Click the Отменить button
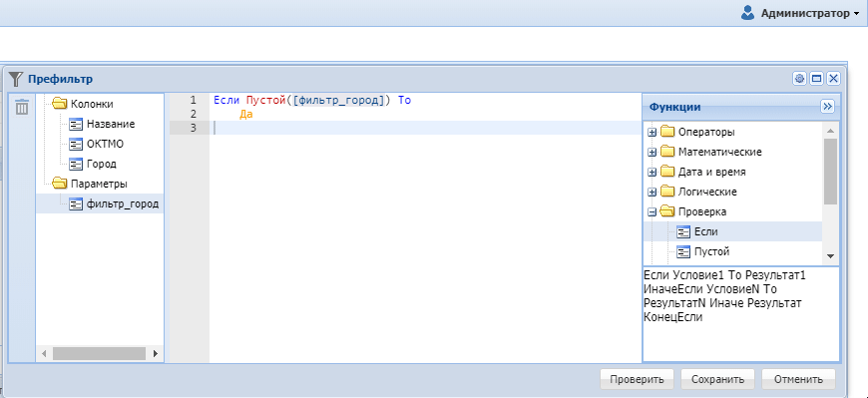Viewport: 868px width, 398px height. pos(798,380)
